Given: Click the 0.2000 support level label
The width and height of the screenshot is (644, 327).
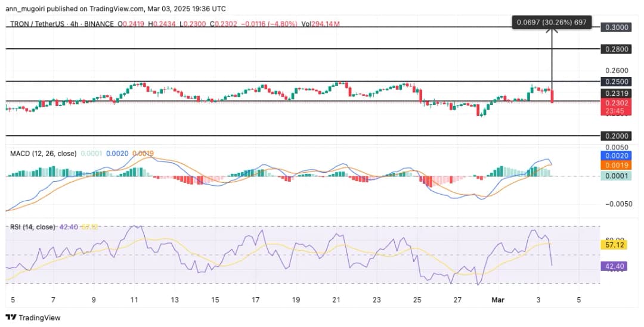Looking at the screenshot, I should point(617,136).
